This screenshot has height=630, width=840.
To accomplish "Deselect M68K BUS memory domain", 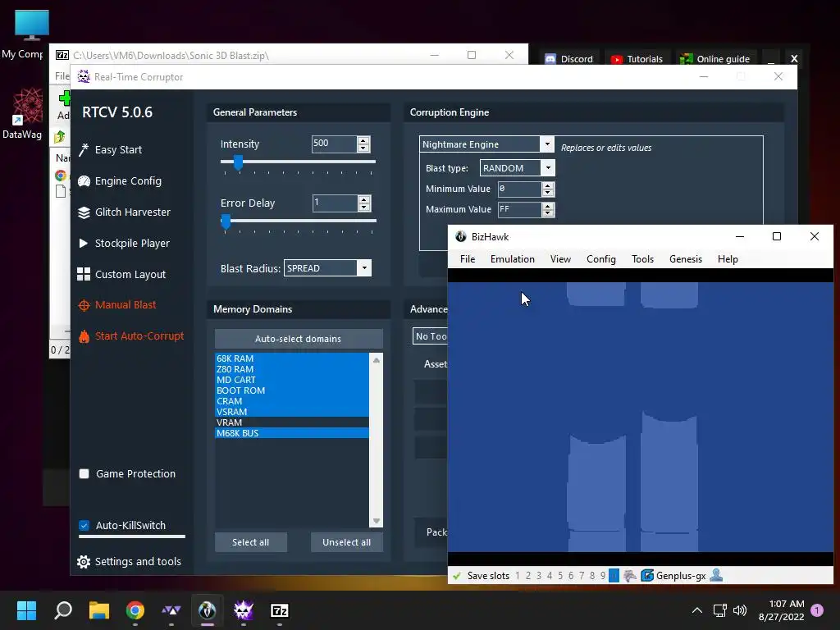I will point(292,433).
